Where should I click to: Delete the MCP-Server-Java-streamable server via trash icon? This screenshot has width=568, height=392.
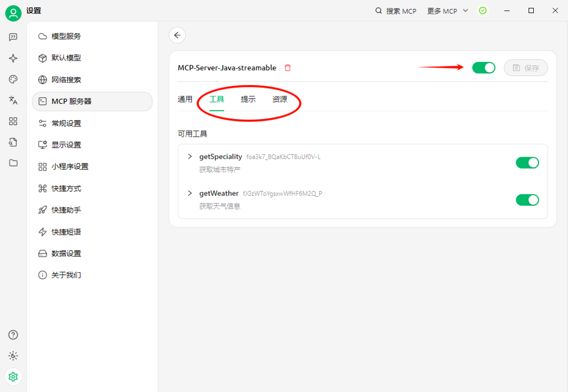pyautogui.click(x=287, y=68)
